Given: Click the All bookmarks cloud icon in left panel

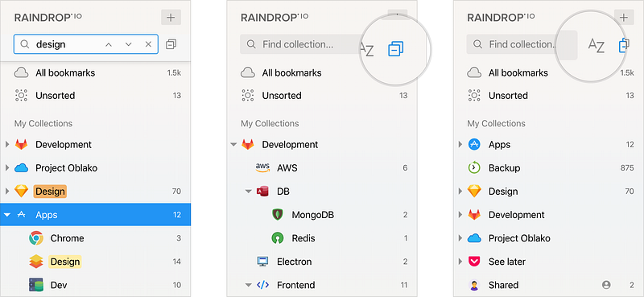Looking at the screenshot, I should pos(21,72).
